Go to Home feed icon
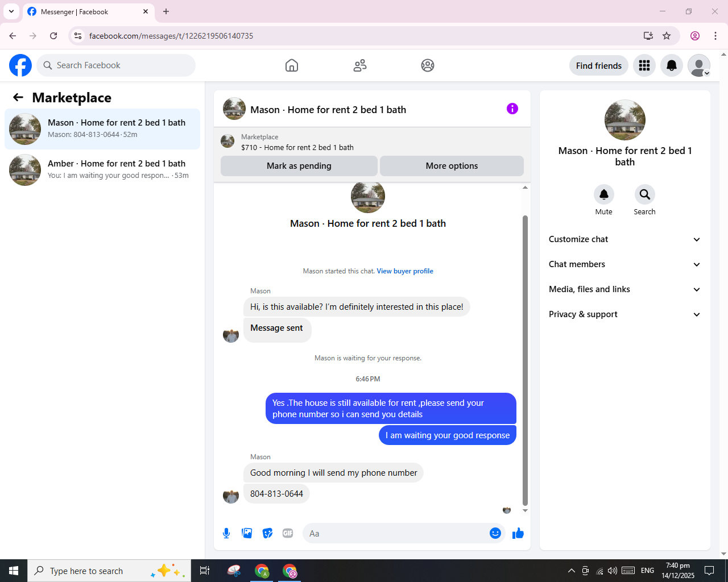The width and height of the screenshot is (728, 582). 292,65
